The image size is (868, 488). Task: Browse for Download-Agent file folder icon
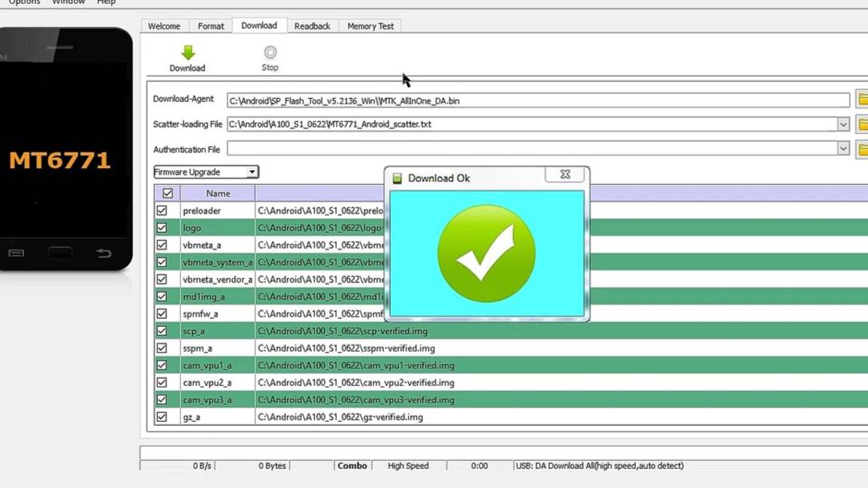(862, 100)
